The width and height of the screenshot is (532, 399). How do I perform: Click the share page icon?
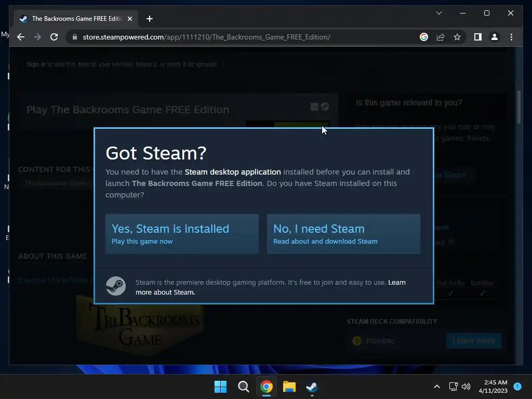coord(441,37)
